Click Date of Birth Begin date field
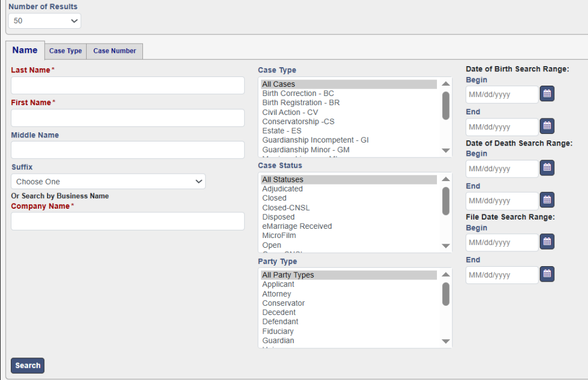Screen dimensions: 588x380 click(502, 94)
